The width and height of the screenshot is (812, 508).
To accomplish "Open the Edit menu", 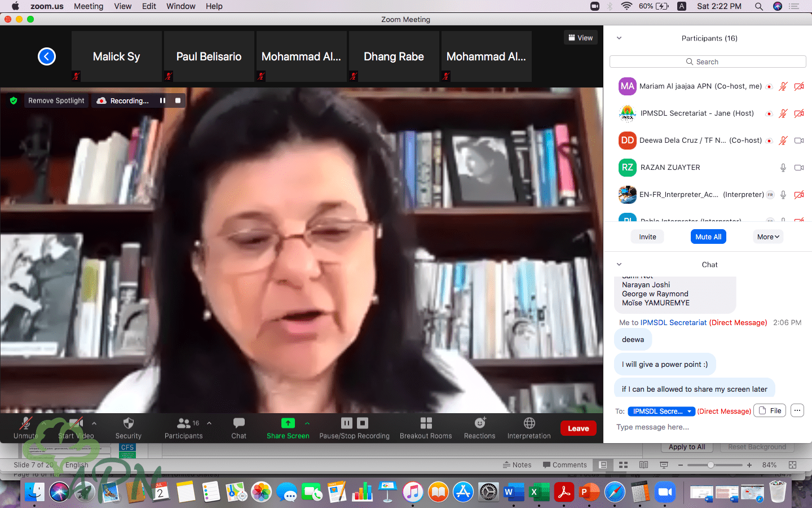I will coord(149,6).
